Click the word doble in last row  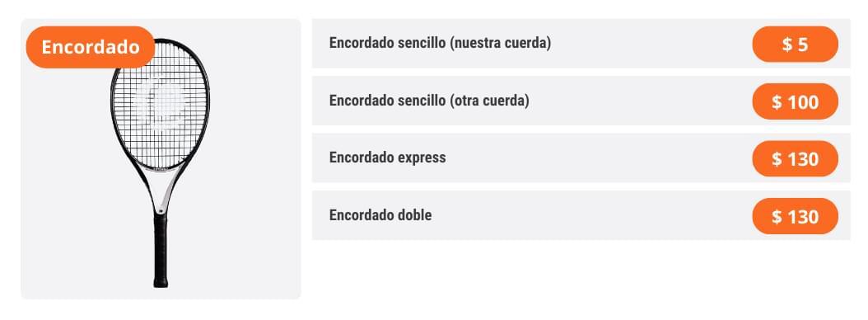click(414, 215)
